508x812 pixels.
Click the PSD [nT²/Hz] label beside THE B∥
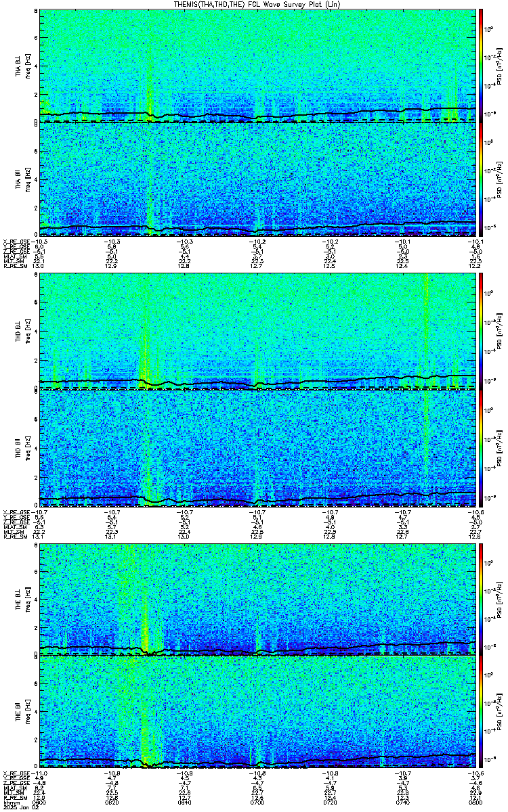tap(498, 712)
